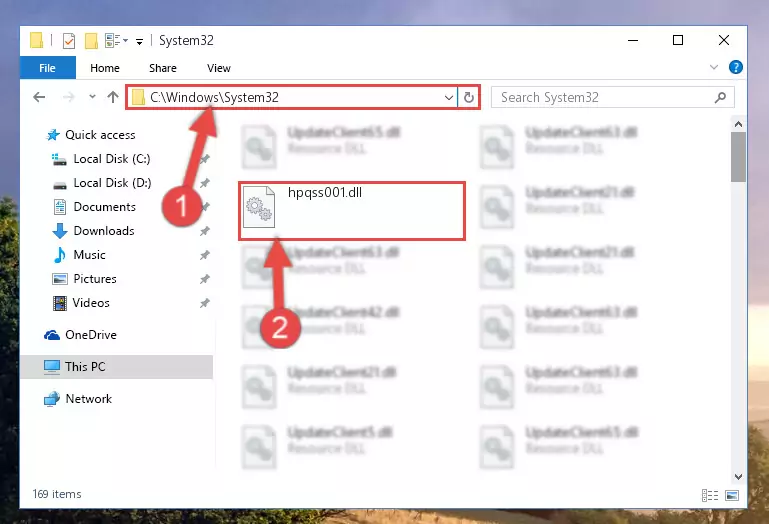Image resolution: width=769 pixels, height=524 pixels.
Task: Open Downloads in the sidebar
Action: coord(103,231)
